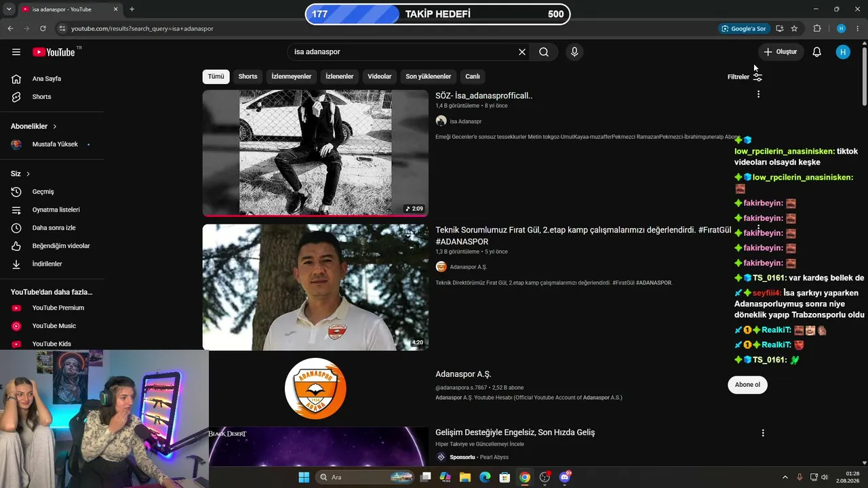
Task: Select the Shorts filter chip
Action: pyautogui.click(x=248, y=77)
